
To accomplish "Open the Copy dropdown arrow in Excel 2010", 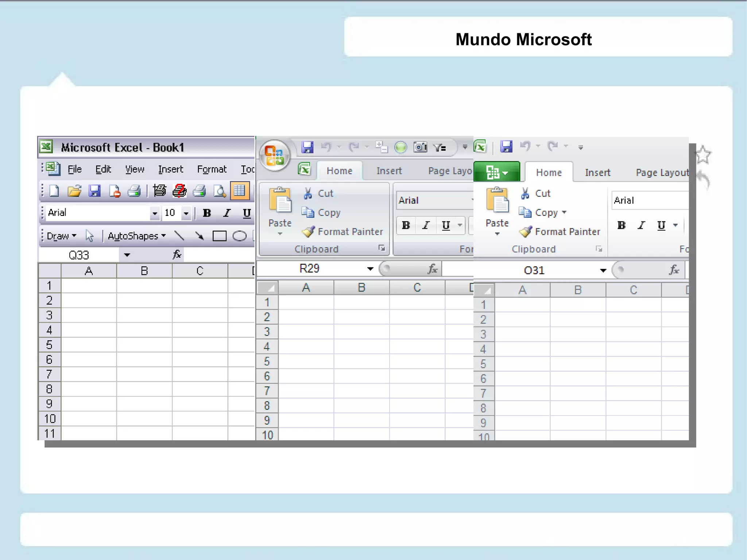I will pyautogui.click(x=564, y=212).
